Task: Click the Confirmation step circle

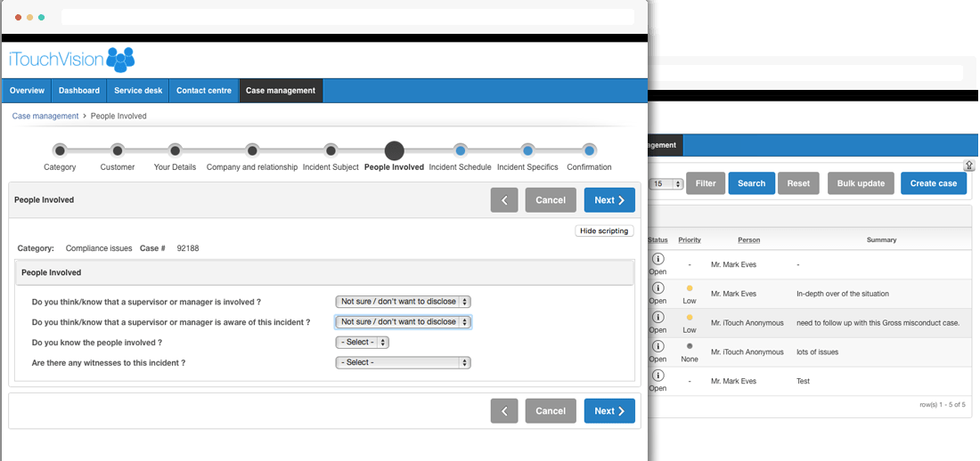Action: tap(589, 150)
